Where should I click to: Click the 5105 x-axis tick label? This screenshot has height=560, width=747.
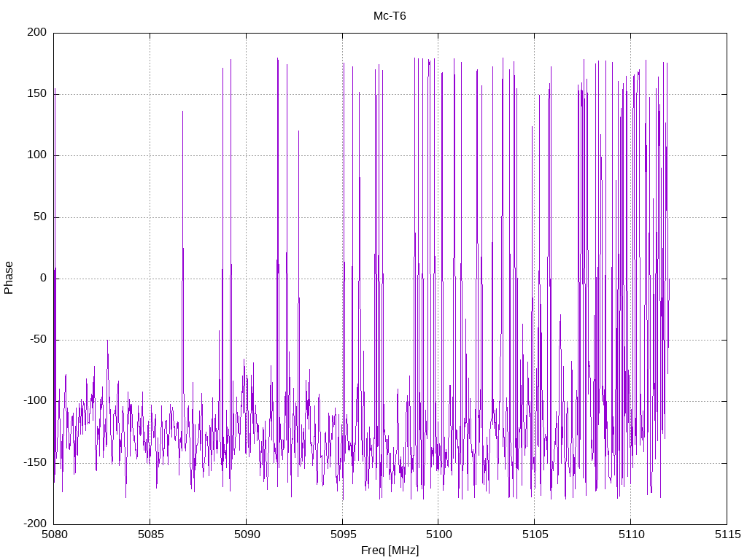[x=535, y=534]
